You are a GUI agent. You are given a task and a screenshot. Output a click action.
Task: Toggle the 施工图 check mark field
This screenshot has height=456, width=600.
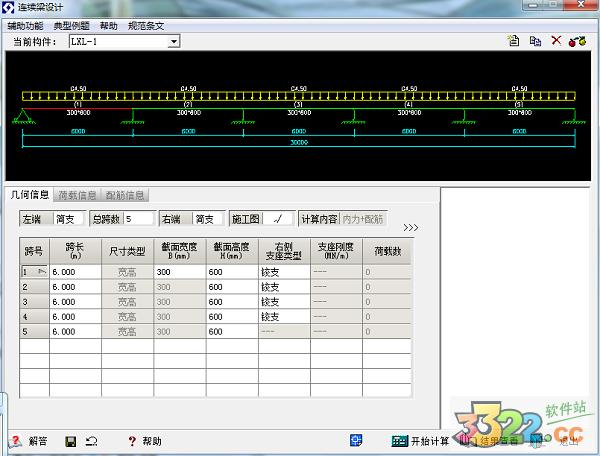[278, 219]
